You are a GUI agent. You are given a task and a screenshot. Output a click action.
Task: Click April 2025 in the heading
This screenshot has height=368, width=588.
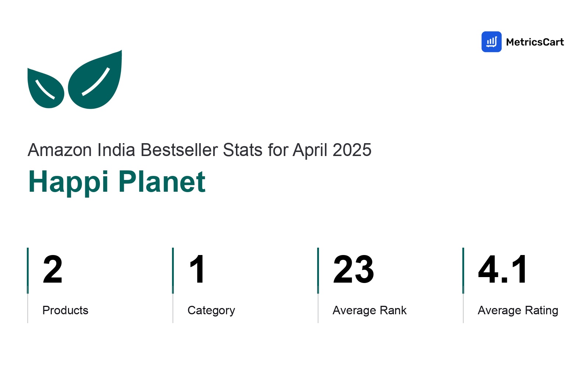point(332,150)
